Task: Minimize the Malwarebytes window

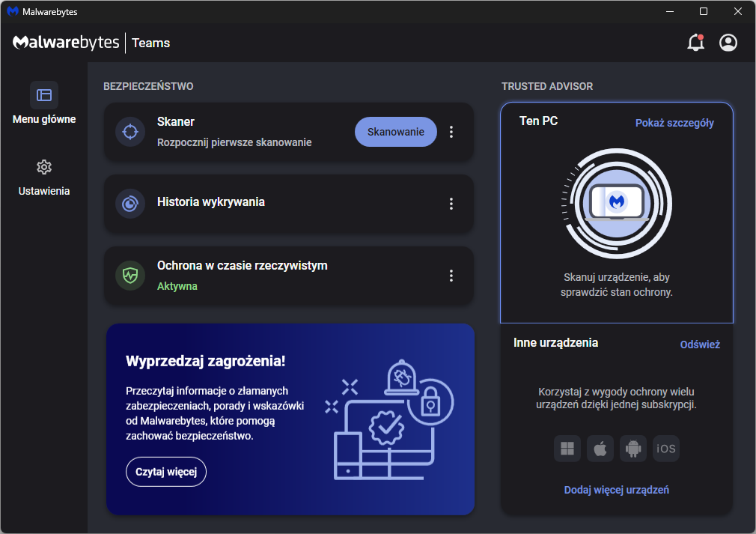Action: point(670,11)
